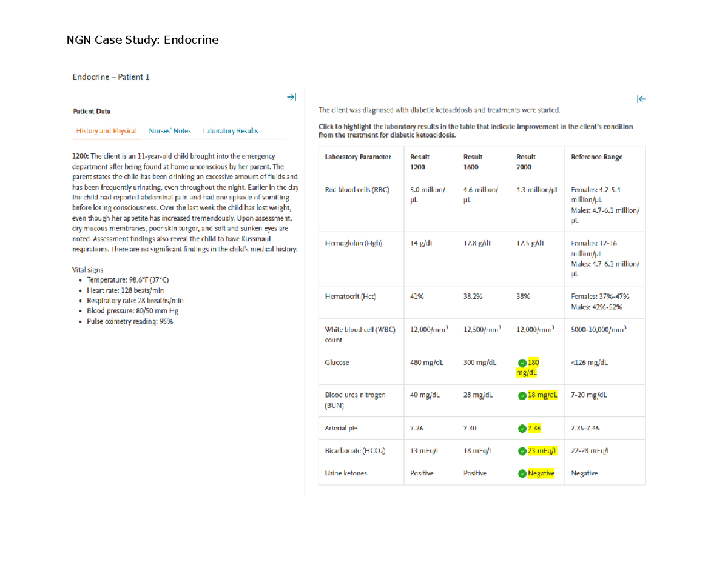Highlight BUN result 40 mg/dL
Screen dimensions: 728x562
click(x=425, y=395)
